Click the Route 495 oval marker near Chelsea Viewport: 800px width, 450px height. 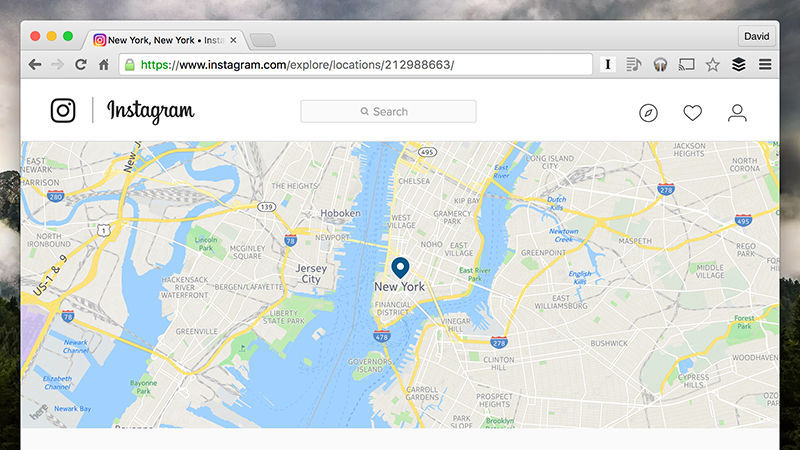tap(427, 152)
